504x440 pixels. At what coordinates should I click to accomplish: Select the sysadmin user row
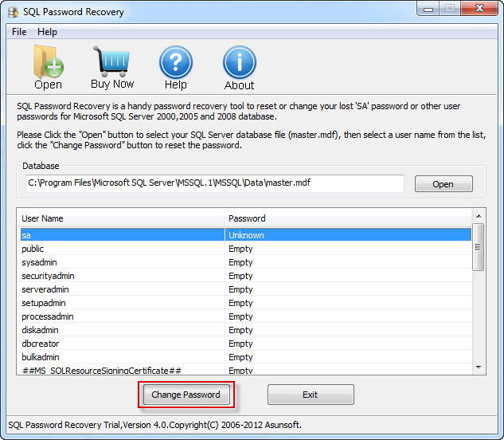tap(246, 262)
